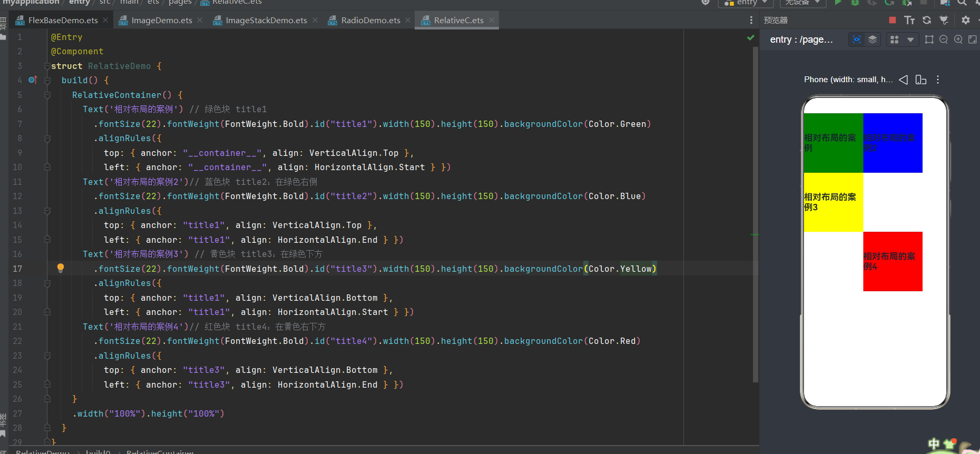
Task: Click the editor vertical scrollbar
Action: pos(756,213)
